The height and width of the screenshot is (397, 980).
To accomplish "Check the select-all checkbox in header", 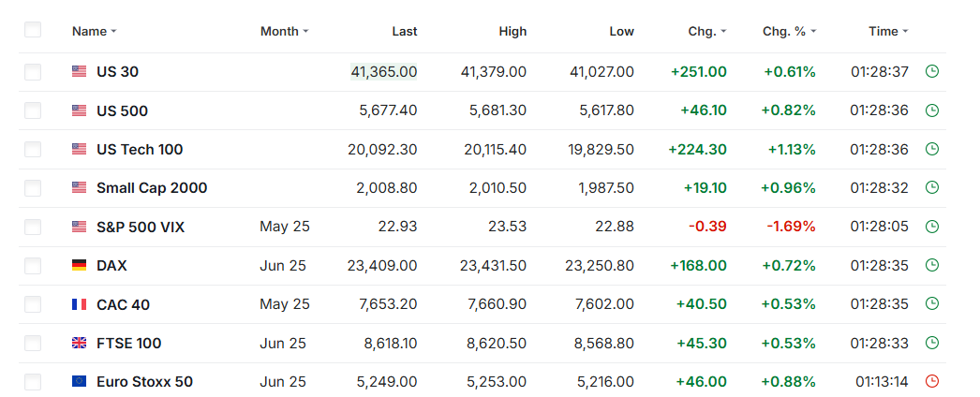I will [33, 30].
